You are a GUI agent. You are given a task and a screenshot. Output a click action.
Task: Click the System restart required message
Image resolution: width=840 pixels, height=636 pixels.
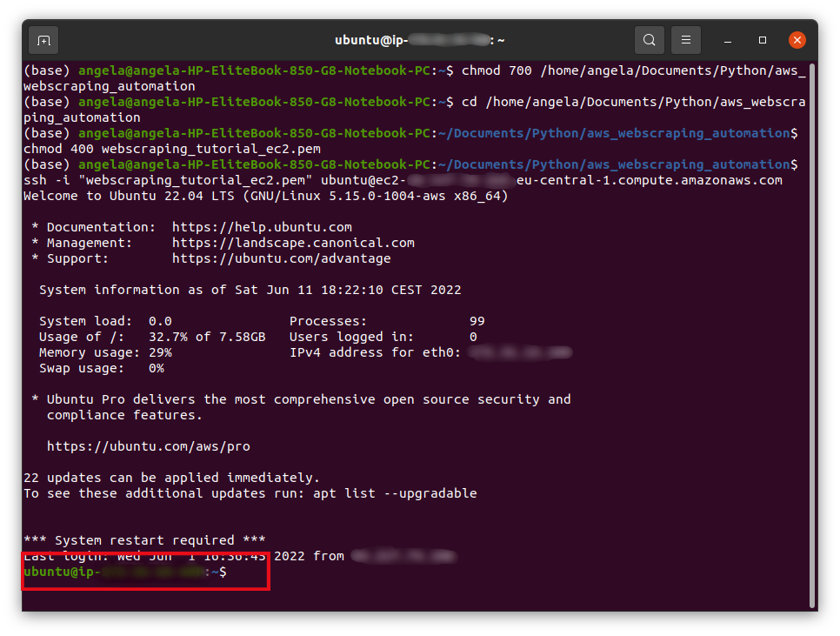[142, 539]
